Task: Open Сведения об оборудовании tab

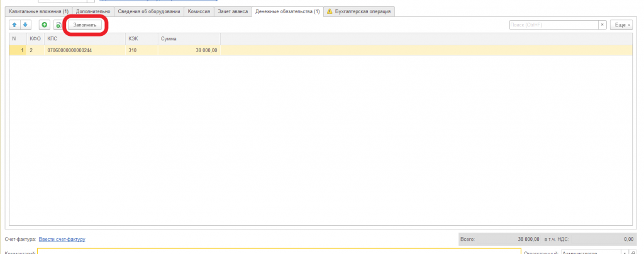Action: click(148, 11)
